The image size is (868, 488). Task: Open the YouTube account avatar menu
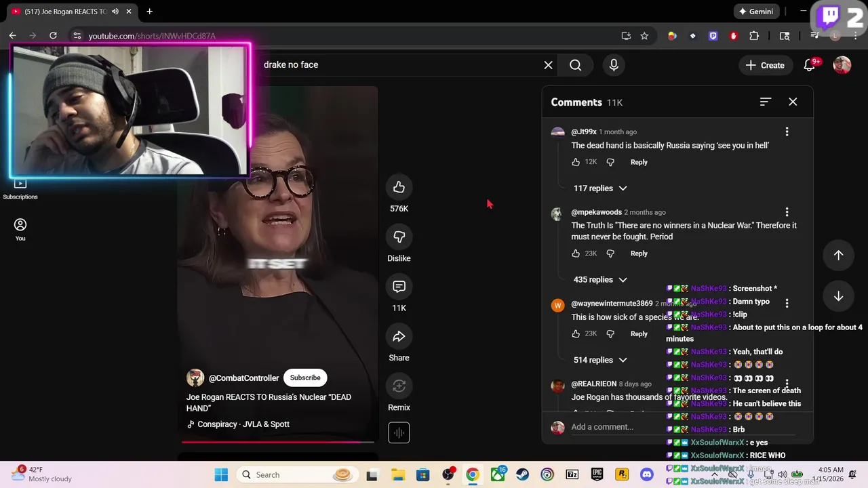[x=842, y=65]
